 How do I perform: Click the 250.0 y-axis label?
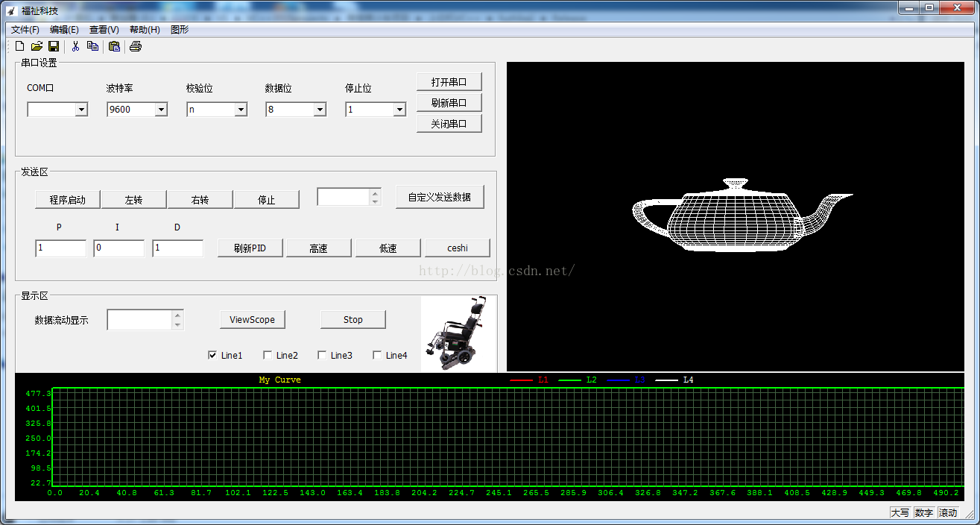click(x=38, y=438)
